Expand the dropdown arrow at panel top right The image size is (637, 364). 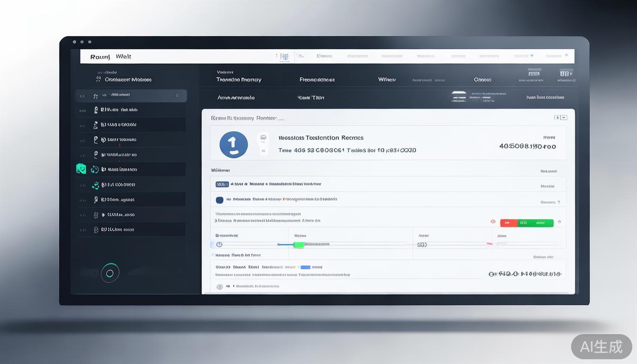click(x=563, y=117)
